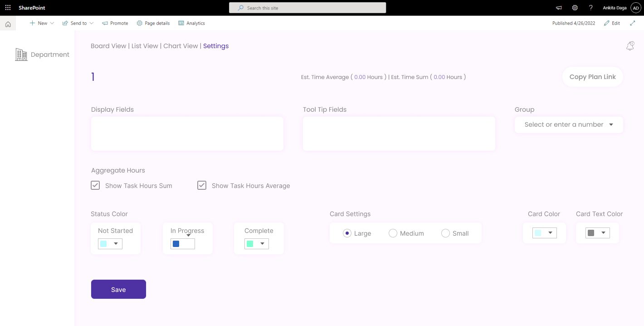Switch to Board View tab
The height and width of the screenshot is (326, 644).
[x=108, y=46]
